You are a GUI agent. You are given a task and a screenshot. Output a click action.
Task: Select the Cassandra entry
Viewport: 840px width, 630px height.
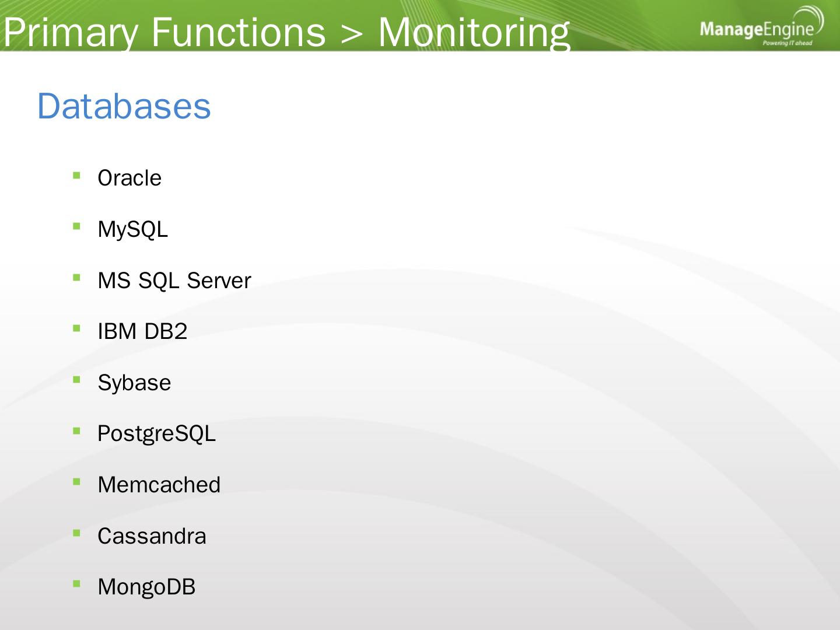pyautogui.click(x=152, y=536)
